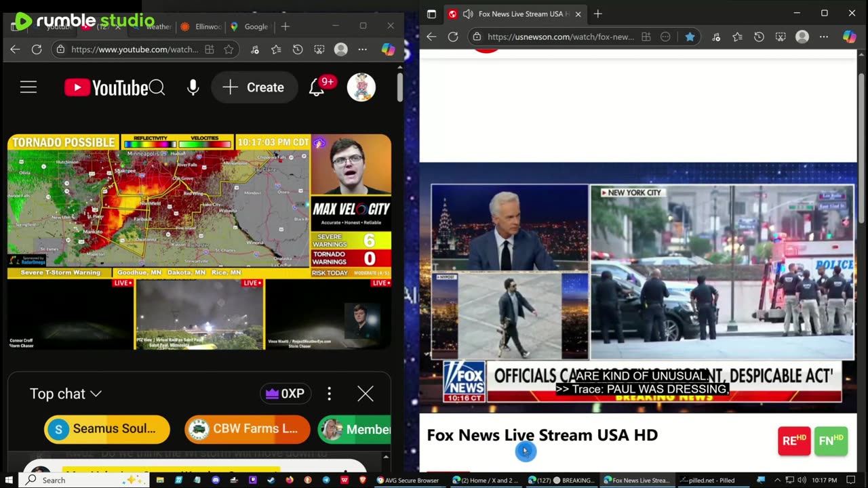Switch to the Google Maps tab
Screen dimensions: 868x488
tap(250, 26)
